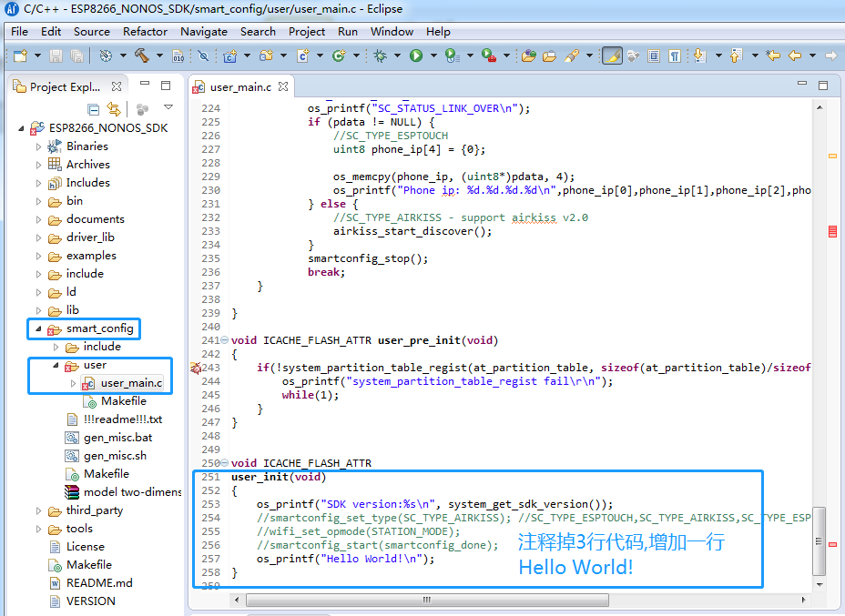The height and width of the screenshot is (616, 845).
Task: Click the Last Edit Location icon
Action: (x=773, y=56)
